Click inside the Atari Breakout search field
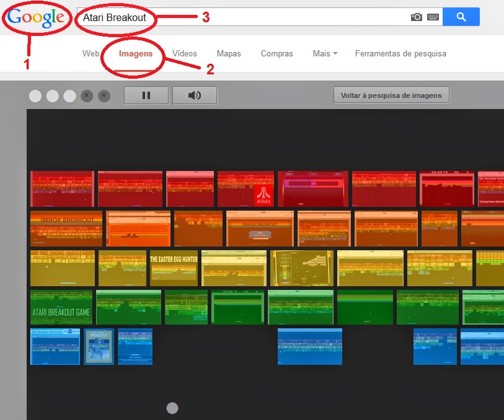Screen dimensions: 504x420 click(260, 17)
